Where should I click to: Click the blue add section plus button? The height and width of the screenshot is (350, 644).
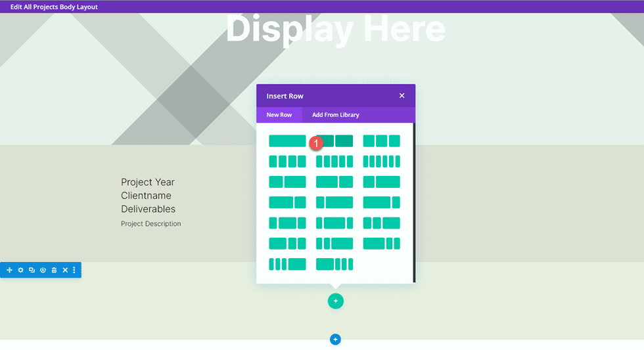pyautogui.click(x=335, y=339)
